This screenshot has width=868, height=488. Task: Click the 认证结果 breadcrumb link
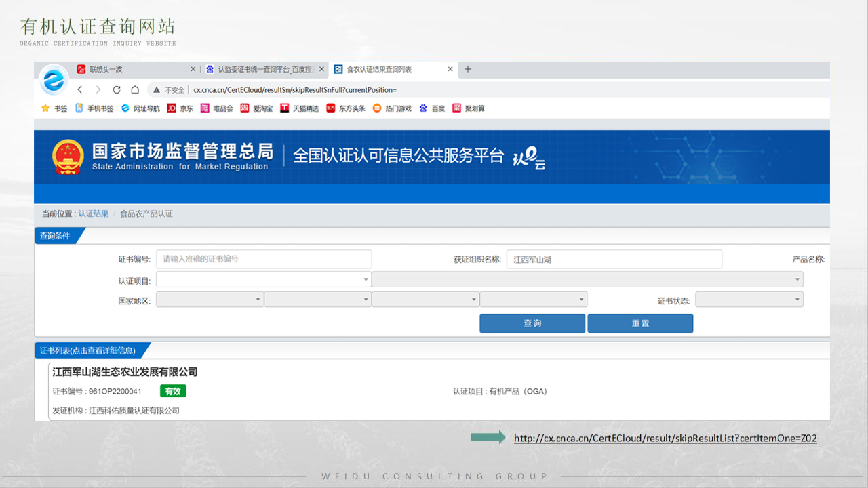pos(93,213)
